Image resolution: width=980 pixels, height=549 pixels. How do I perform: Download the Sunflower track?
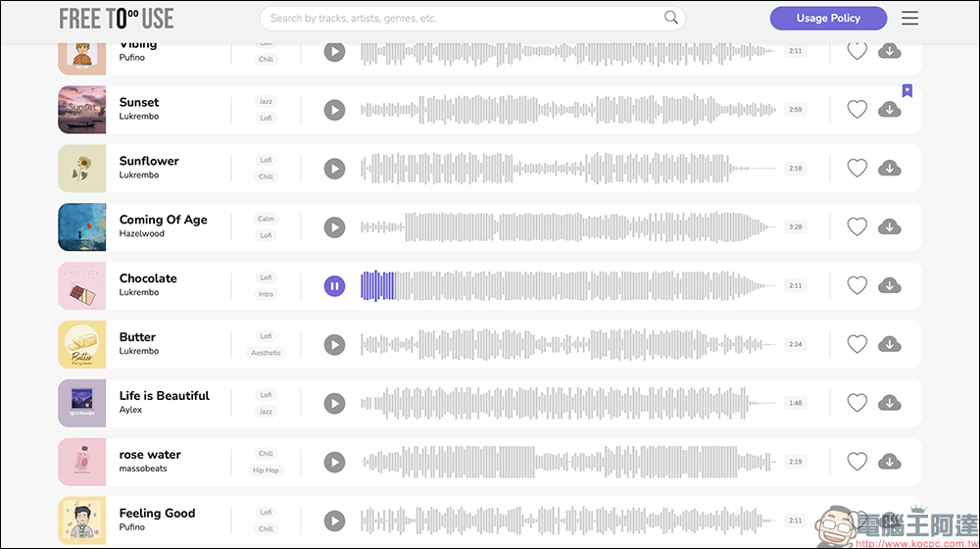tap(890, 169)
